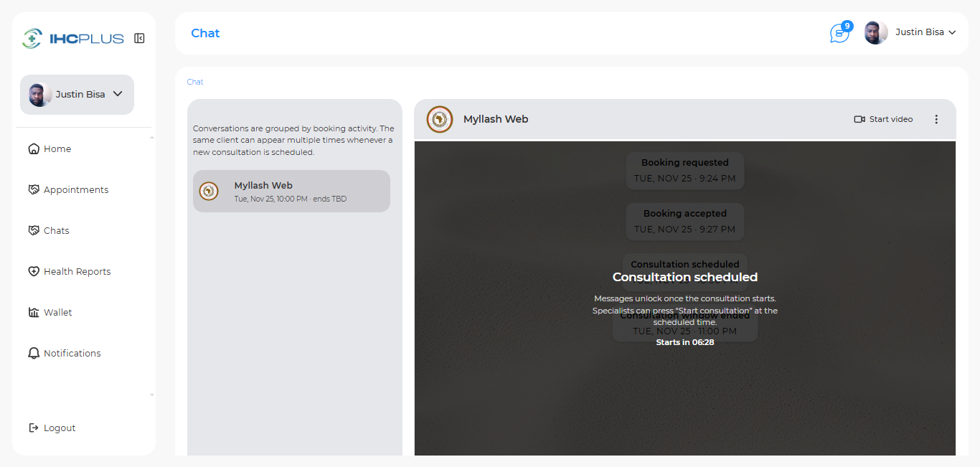Viewport: 980px width, 467px height.
Task: Click the sidebar scrollbar up arrow
Action: click(x=151, y=137)
